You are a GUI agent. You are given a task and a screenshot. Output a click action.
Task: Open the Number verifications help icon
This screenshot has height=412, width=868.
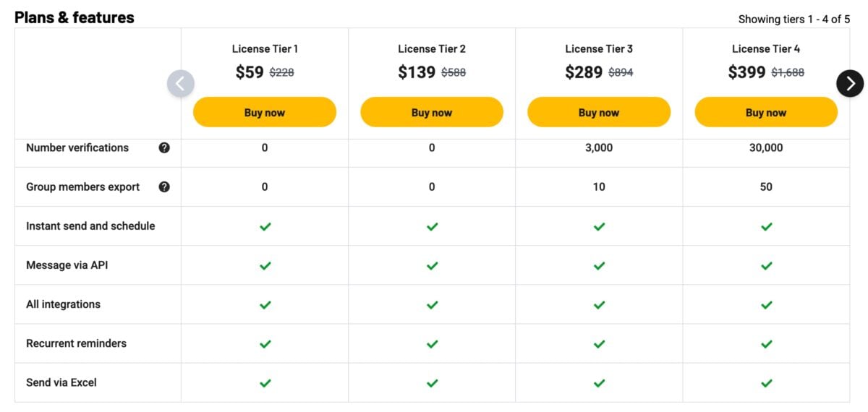[x=164, y=147]
